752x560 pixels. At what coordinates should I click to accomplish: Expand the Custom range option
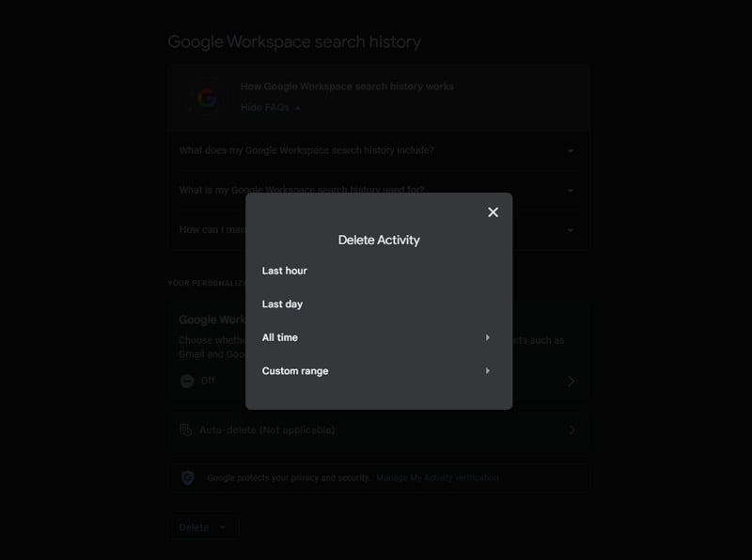[x=296, y=370]
